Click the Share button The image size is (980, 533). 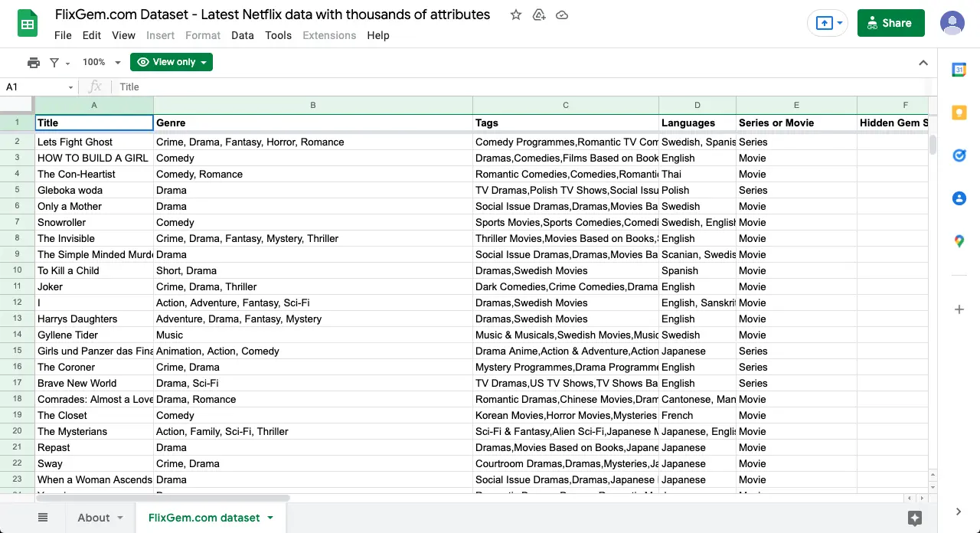pyautogui.click(x=890, y=23)
